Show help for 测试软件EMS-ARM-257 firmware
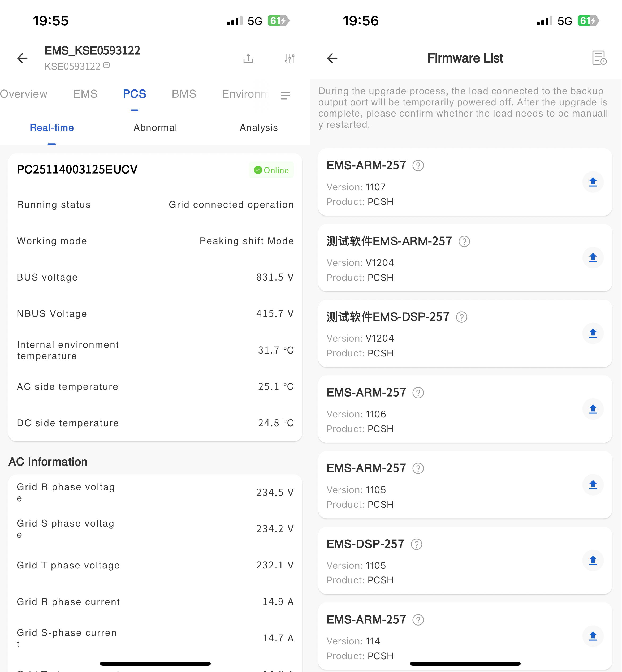The height and width of the screenshot is (672, 622). pos(464,242)
